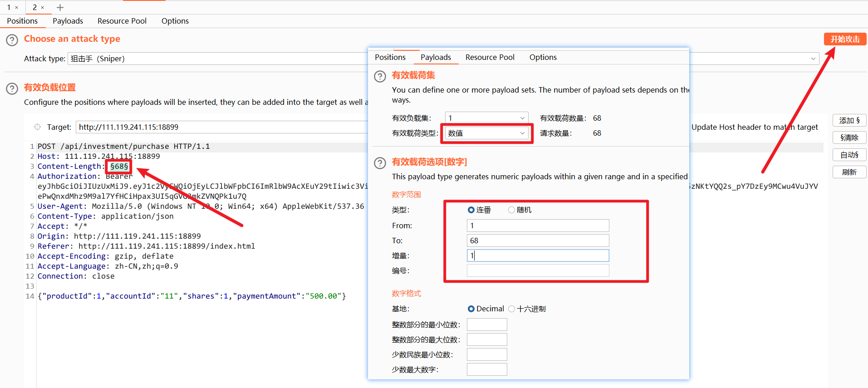This screenshot has width=868, height=388.
Task: Open the Attack type dropdown arrow
Action: pos(813,59)
